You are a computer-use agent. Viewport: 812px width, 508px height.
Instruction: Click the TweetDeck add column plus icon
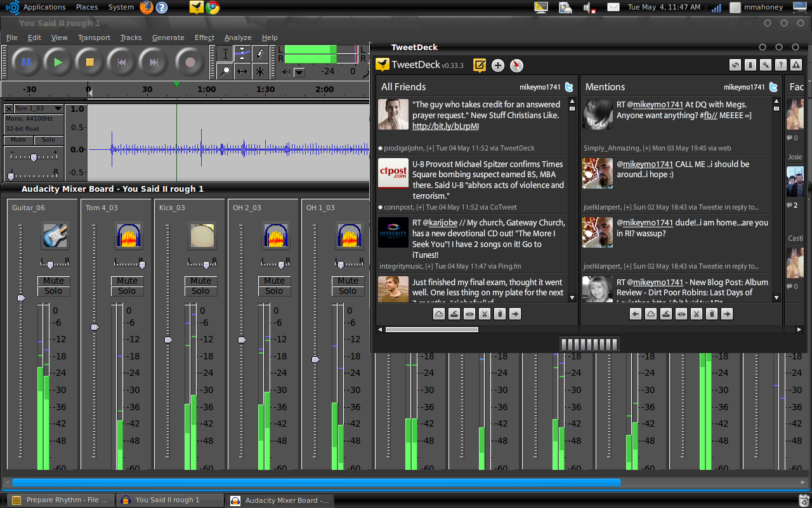[497, 65]
